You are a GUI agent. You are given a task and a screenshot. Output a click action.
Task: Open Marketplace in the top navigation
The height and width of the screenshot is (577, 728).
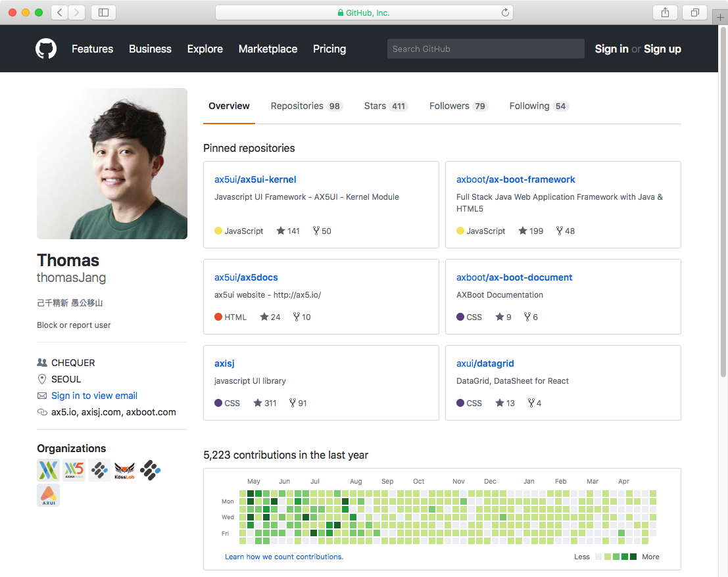pos(268,49)
